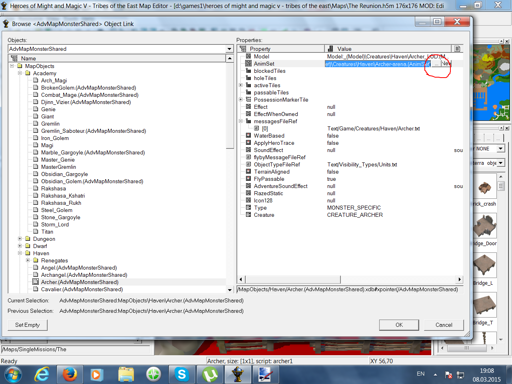The height and width of the screenshot is (384, 512).
Task: Select Marble_Gargoyle object
Action: 93,153
